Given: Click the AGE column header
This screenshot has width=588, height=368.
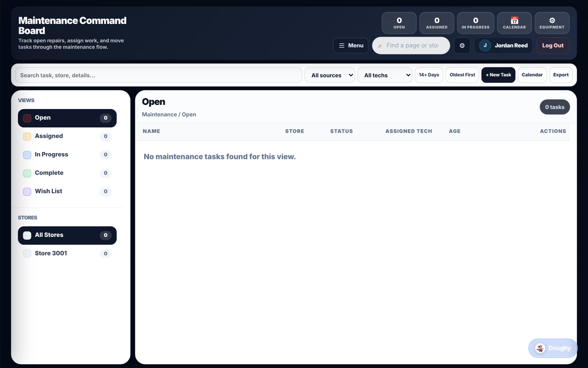Looking at the screenshot, I should (x=455, y=131).
